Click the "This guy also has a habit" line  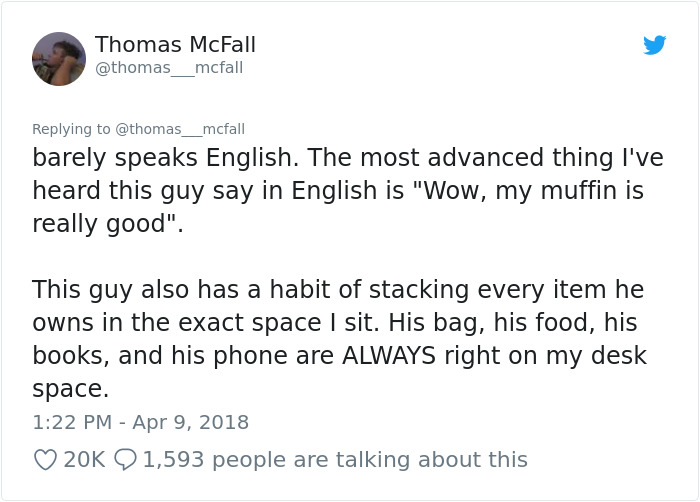pos(200,290)
